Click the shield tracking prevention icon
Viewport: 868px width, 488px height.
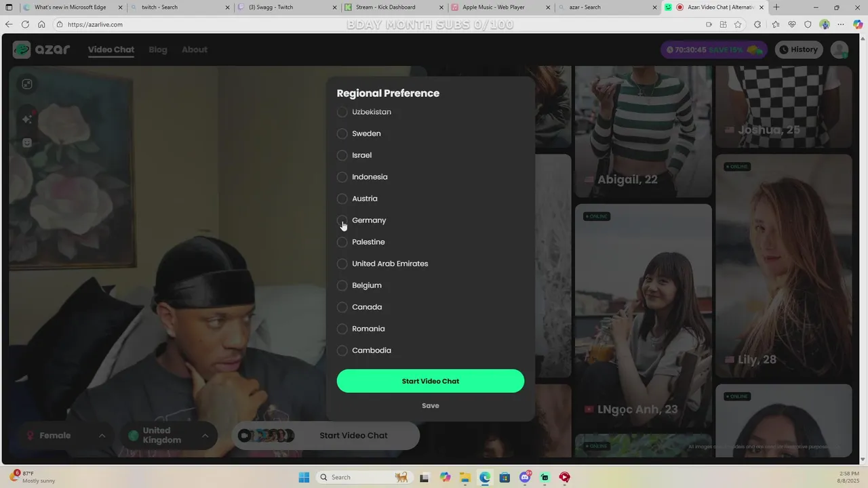tap(808, 24)
